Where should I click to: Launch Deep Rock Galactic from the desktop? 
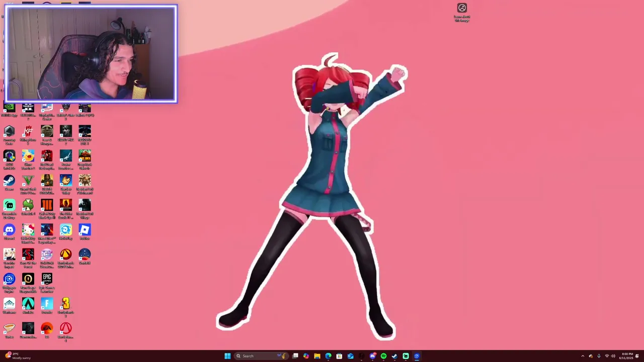85,160
